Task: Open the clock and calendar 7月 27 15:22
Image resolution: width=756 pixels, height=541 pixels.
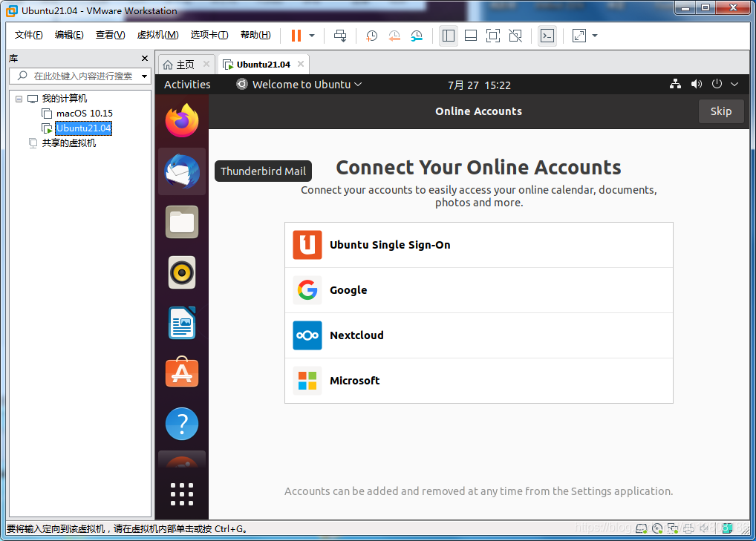Action: tap(479, 85)
